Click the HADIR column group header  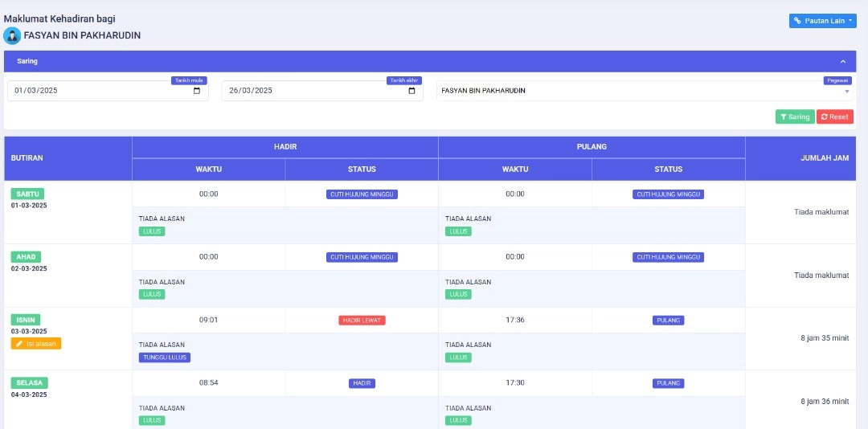(x=285, y=147)
